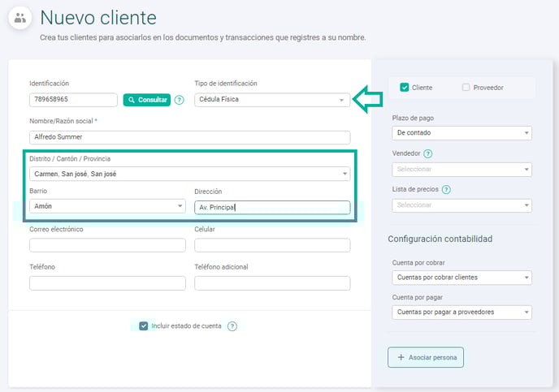The width and height of the screenshot is (559, 392).
Task: Click the clients group icon beside Nuevo cliente
Action: pos(20,18)
